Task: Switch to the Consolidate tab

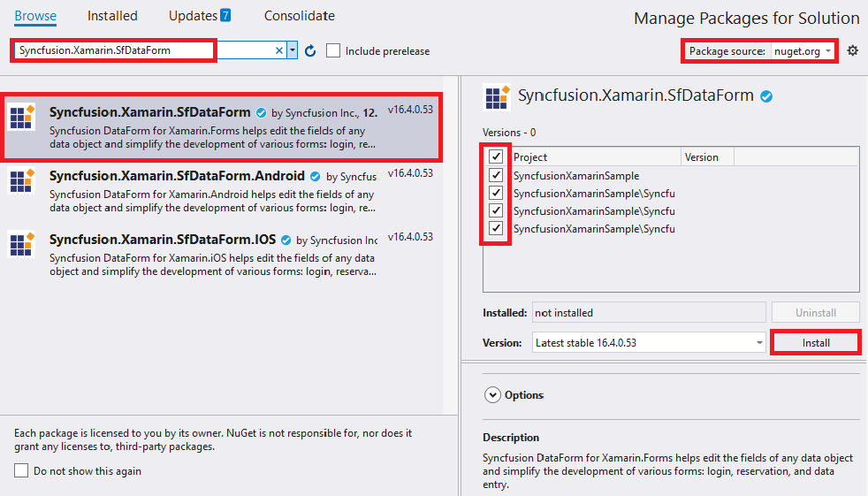Action: pos(299,16)
